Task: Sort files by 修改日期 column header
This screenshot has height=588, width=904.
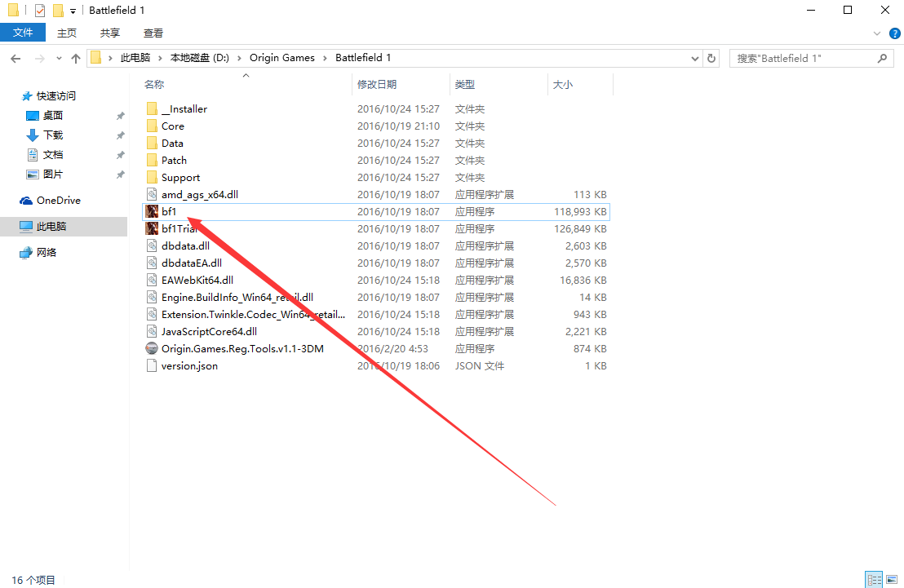Action: (x=376, y=84)
